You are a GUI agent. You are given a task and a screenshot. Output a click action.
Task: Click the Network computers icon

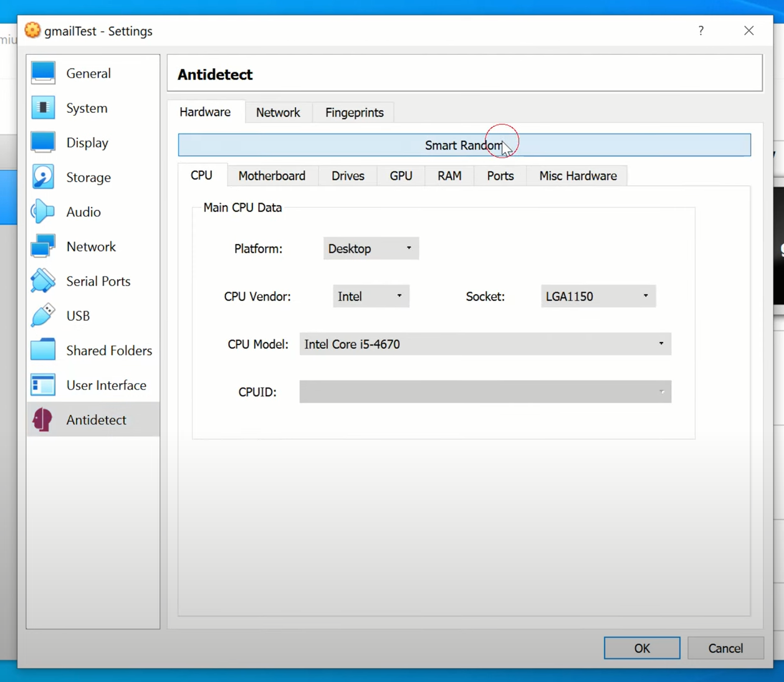coord(43,247)
